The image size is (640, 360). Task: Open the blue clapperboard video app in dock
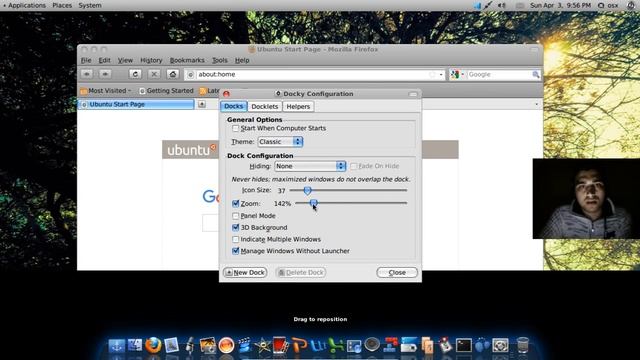click(x=244, y=345)
